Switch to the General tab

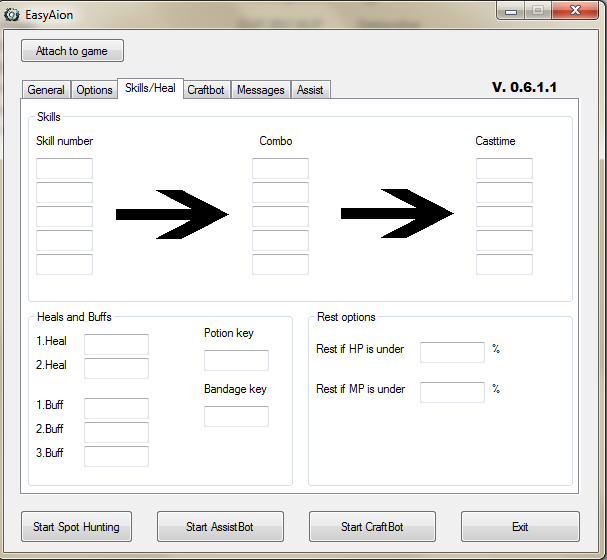(x=46, y=90)
